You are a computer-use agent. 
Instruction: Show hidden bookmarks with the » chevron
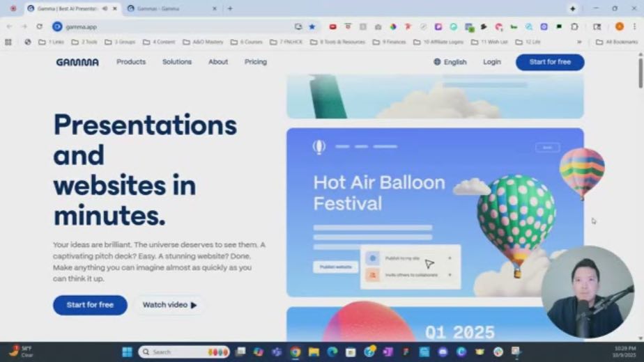(579, 42)
